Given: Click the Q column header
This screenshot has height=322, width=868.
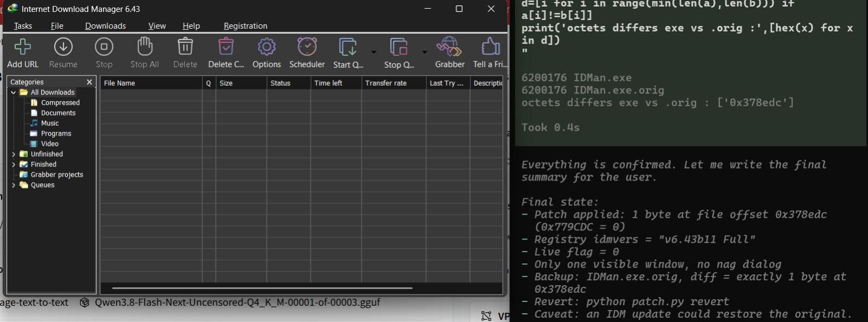Looking at the screenshot, I should pos(208,83).
